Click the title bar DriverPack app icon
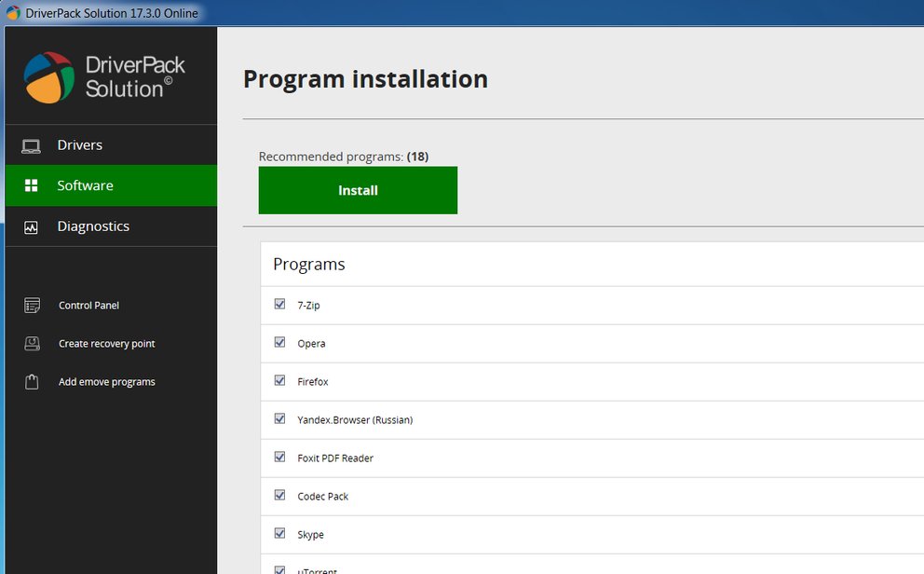 [x=13, y=12]
